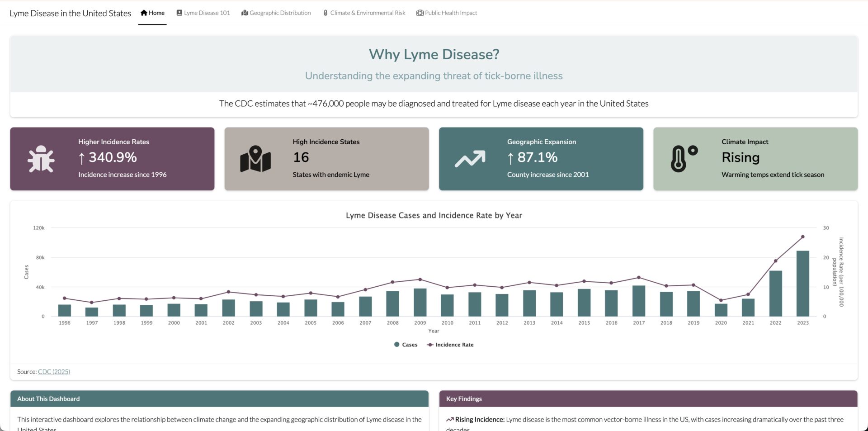Switch to the Geographic Distribution tab
This screenshot has height=431, width=868.
click(x=276, y=13)
